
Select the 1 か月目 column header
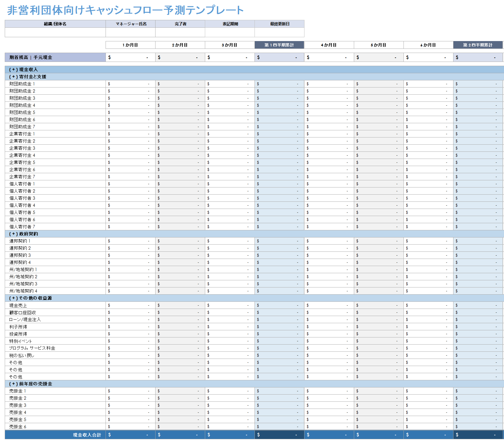pos(131,45)
